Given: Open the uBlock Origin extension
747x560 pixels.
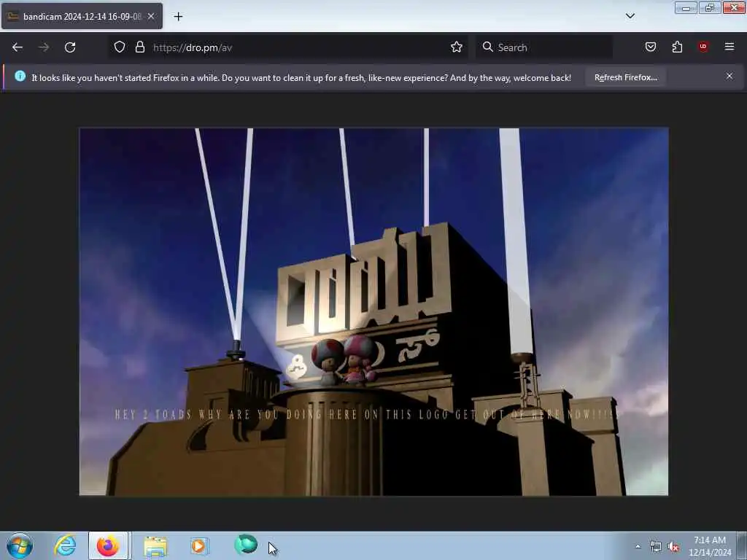Looking at the screenshot, I should click(703, 47).
